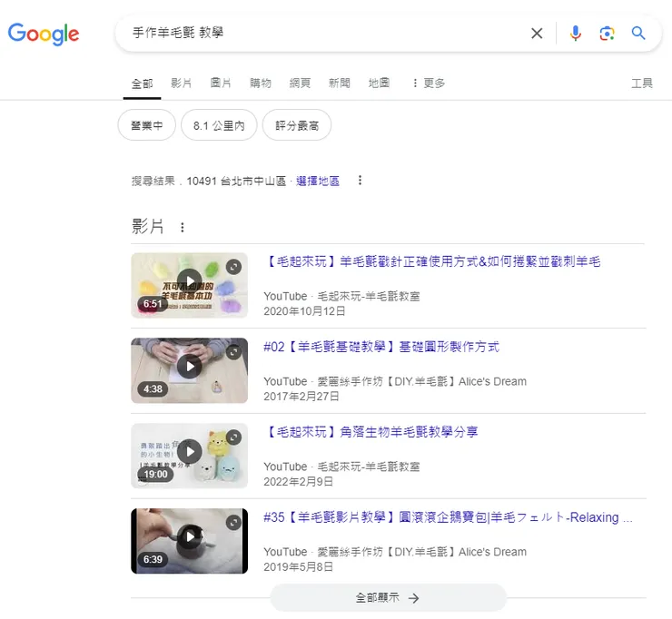Click the 2022年2月9日 date text
This screenshot has width=672, height=619.
(x=298, y=481)
